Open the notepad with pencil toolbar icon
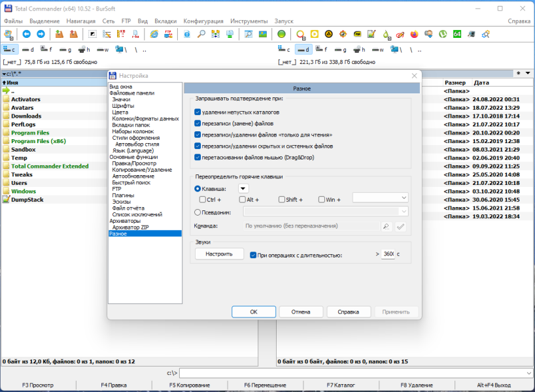The image size is (535, 392). 371,34
